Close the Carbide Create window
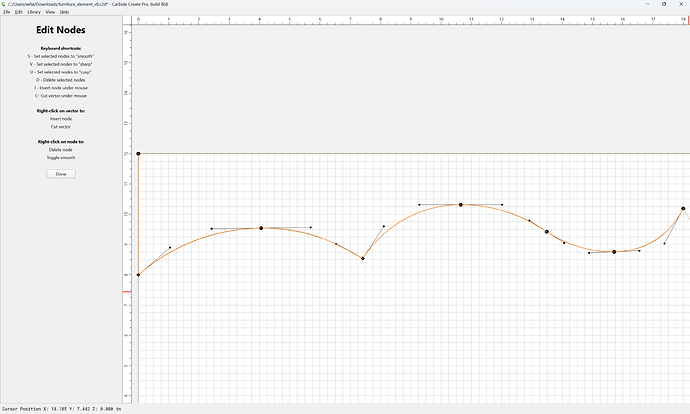Image resolution: width=690 pixels, height=414 pixels. pyautogui.click(x=681, y=4)
